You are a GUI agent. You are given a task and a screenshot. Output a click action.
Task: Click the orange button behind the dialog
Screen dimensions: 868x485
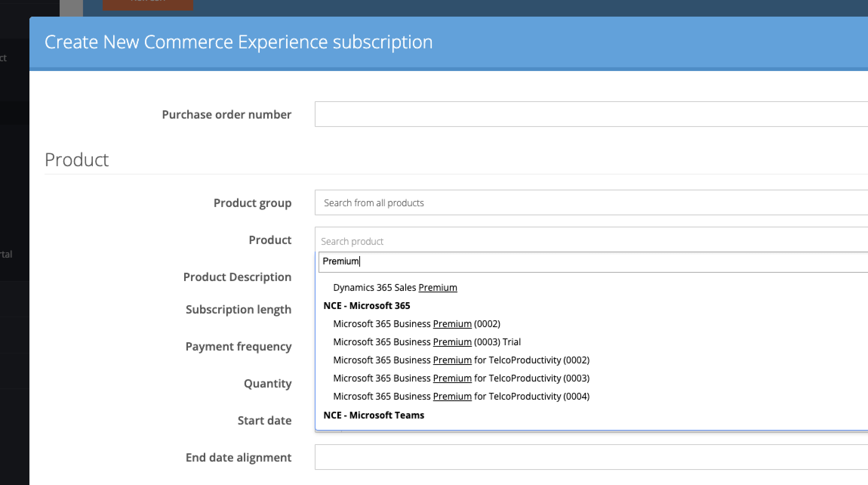click(x=148, y=5)
